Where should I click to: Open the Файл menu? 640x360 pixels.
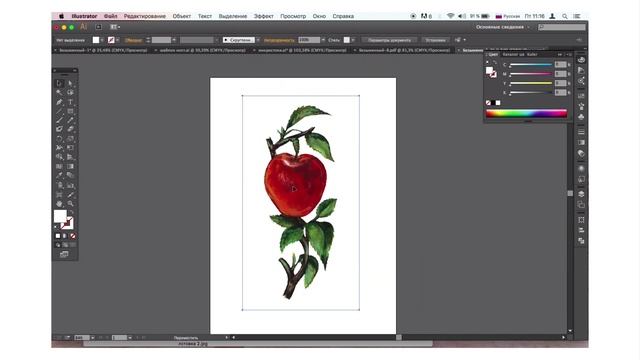(x=110, y=16)
